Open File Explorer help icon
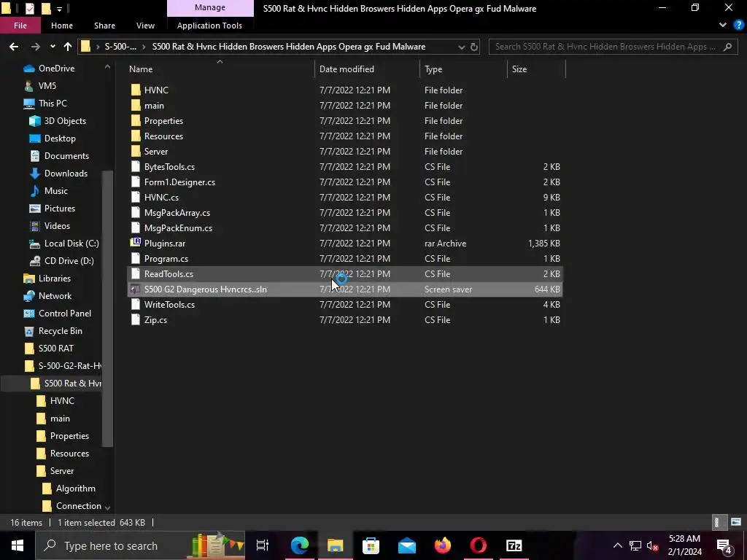 [738, 26]
